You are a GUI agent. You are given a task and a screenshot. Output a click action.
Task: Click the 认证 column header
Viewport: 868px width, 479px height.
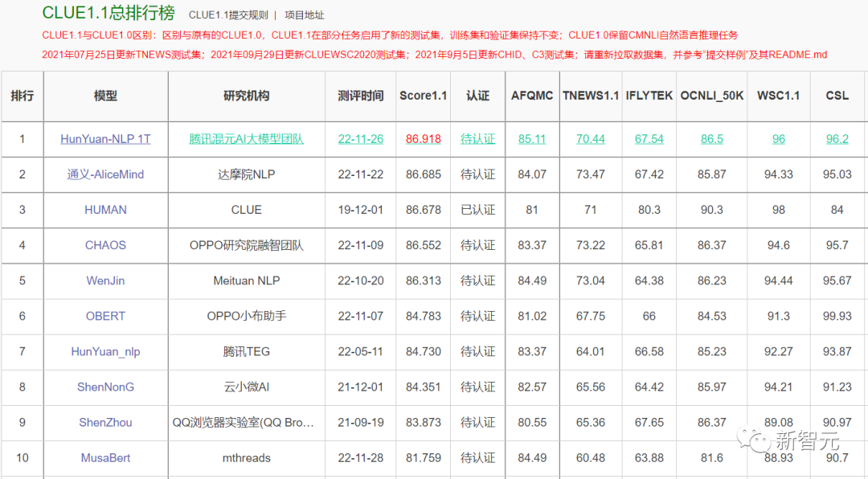point(477,96)
